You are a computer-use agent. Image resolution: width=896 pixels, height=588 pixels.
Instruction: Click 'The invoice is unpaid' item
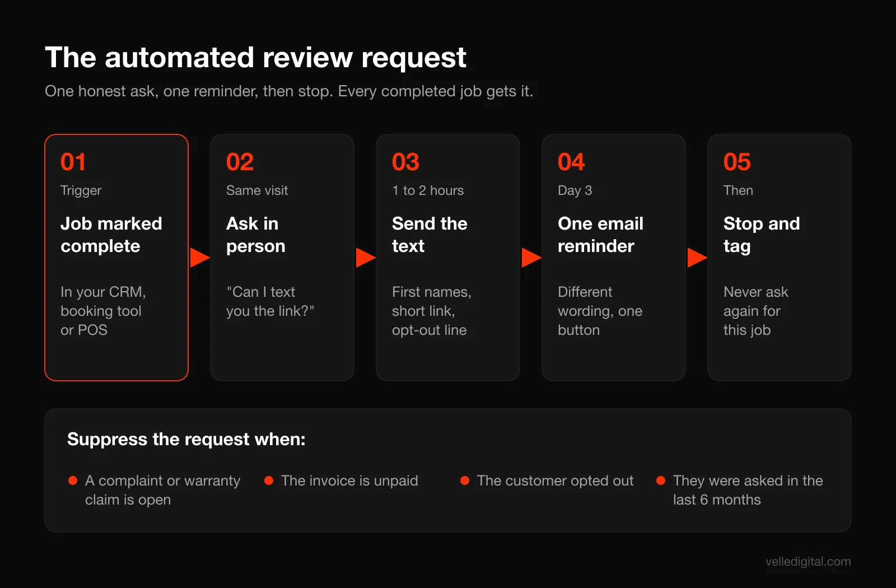tap(349, 480)
